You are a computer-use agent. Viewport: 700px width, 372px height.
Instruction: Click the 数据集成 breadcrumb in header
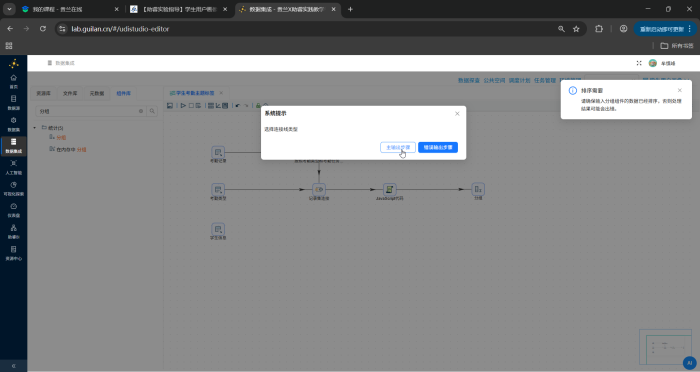(65, 63)
